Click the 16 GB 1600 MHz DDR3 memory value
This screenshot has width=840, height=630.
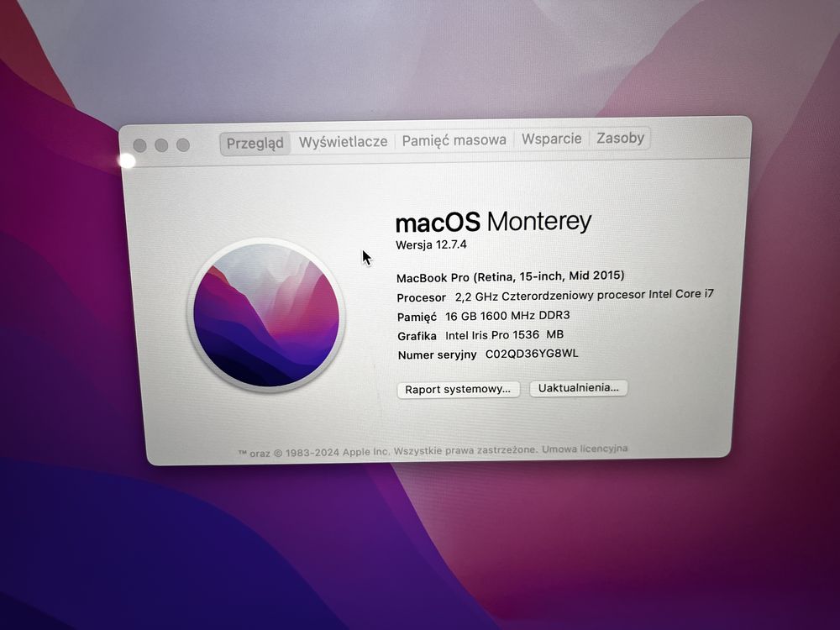(507, 316)
